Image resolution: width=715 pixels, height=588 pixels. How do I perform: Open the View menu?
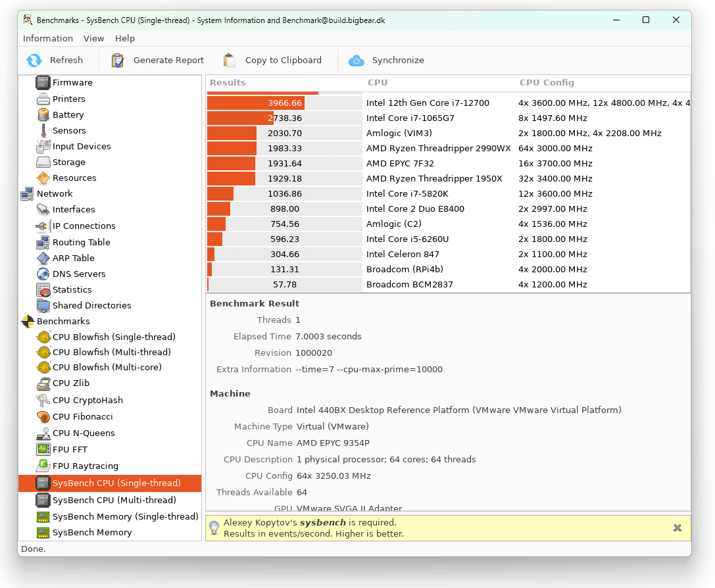coord(93,39)
